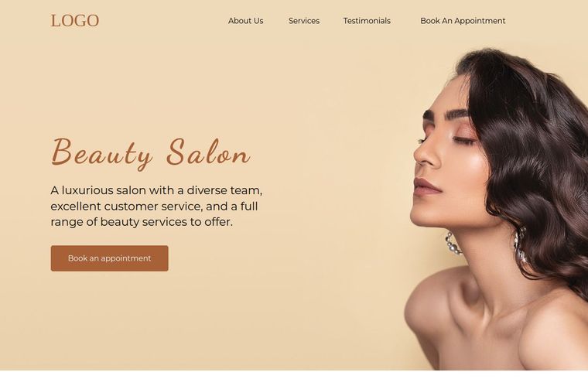
Task: Click the brown Book an appointment button
Action: click(110, 258)
